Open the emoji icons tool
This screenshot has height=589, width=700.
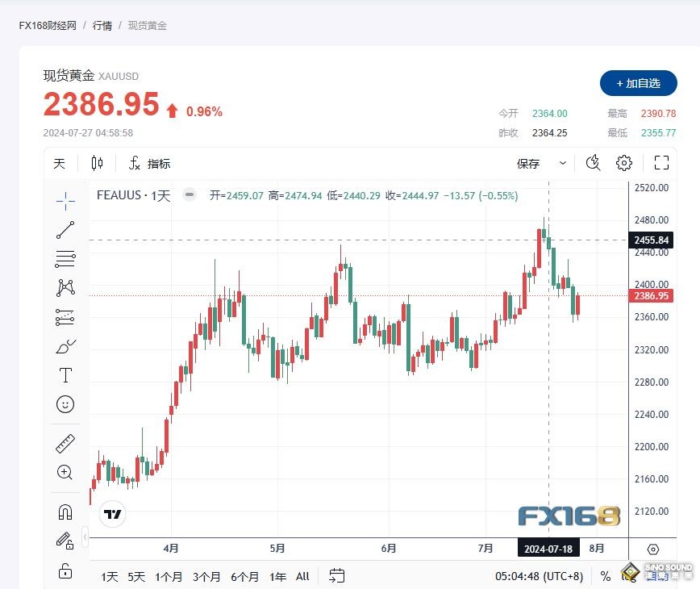pyautogui.click(x=65, y=404)
